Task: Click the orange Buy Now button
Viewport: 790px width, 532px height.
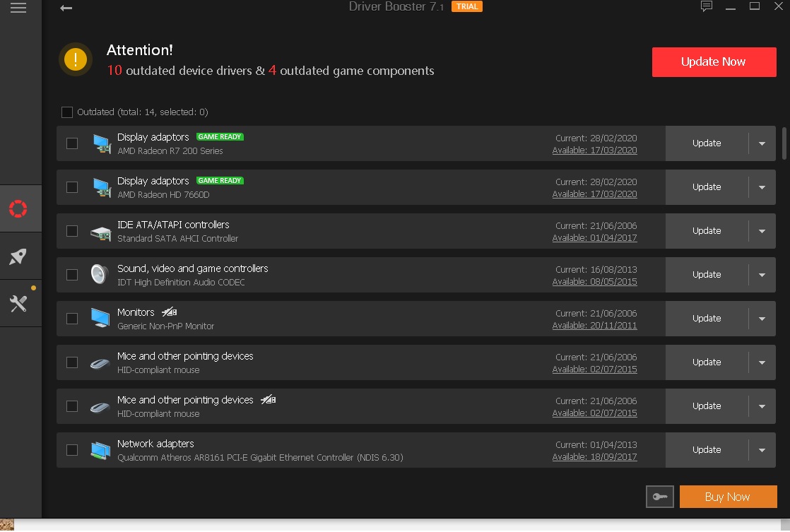Action: pyautogui.click(x=728, y=497)
